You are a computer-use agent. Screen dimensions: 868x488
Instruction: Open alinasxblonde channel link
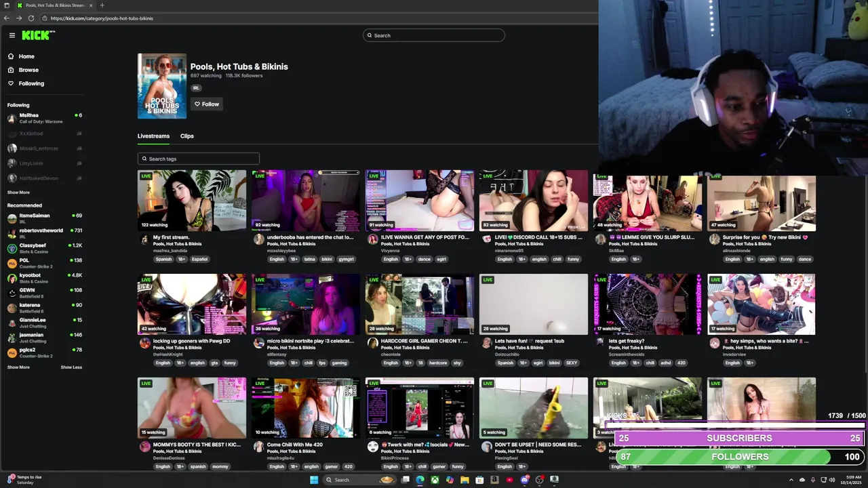tap(736, 251)
